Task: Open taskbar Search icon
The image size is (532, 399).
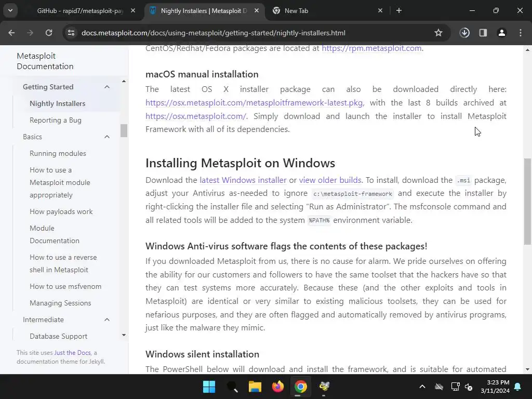Action: pyautogui.click(x=232, y=387)
